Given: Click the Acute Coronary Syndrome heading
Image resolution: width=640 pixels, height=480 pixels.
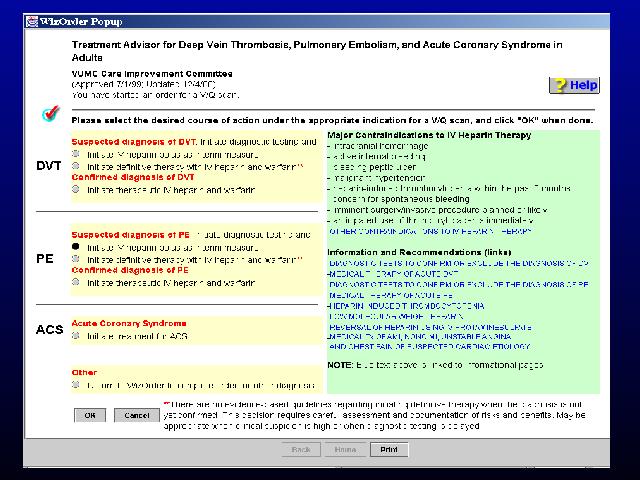Looking at the screenshot, I should coord(129,323).
